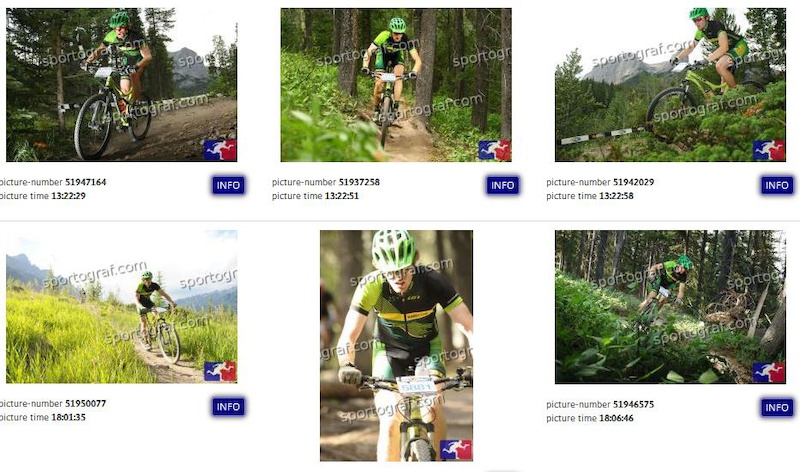800x472 pixels.
Task: Open INFO for picture 51947164
Action: (x=228, y=185)
